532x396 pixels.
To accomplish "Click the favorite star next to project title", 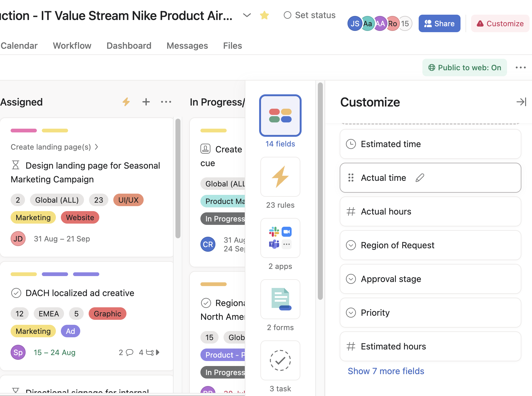I will (x=264, y=15).
